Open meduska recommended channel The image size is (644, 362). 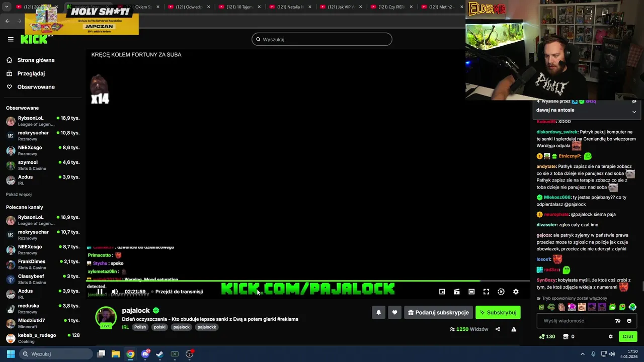pos(43,309)
